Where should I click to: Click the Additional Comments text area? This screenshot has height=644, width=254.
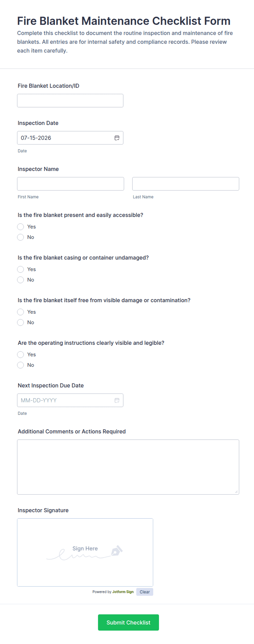click(128, 467)
